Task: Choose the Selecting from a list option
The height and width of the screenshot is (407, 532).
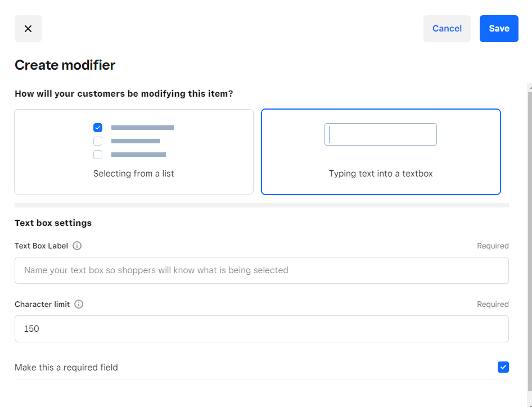Action: click(134, 152)
